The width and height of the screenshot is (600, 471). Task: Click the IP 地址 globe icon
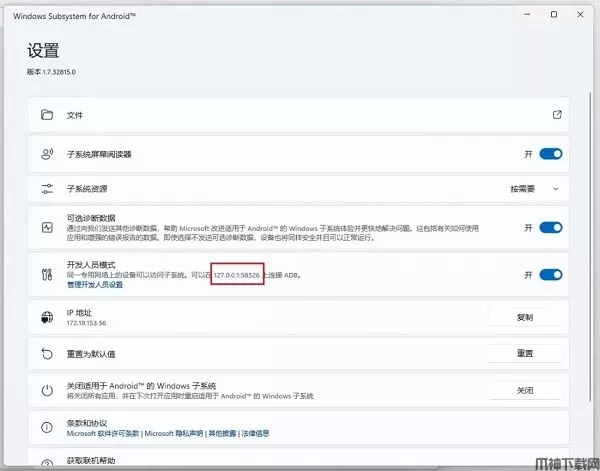47,317
